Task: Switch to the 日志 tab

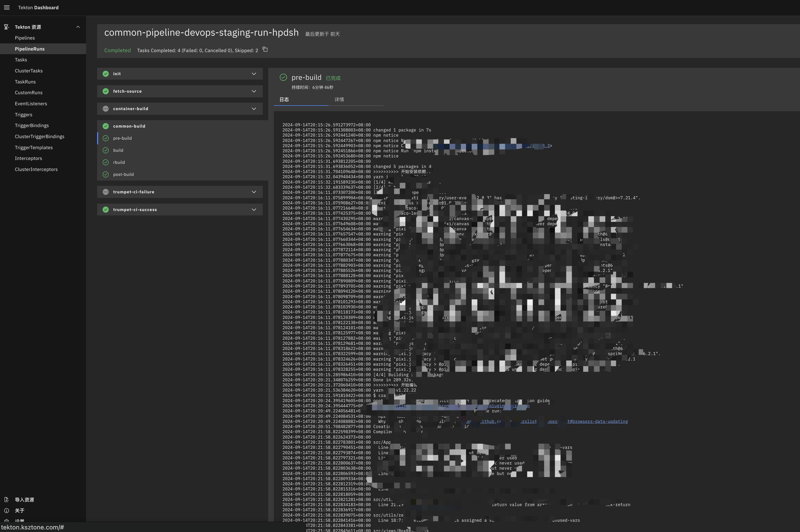Action: coord(301,99)
